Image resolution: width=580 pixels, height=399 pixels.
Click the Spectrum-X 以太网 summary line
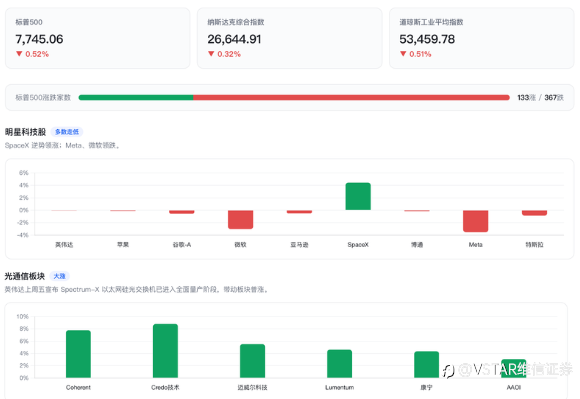coord(137,290)
